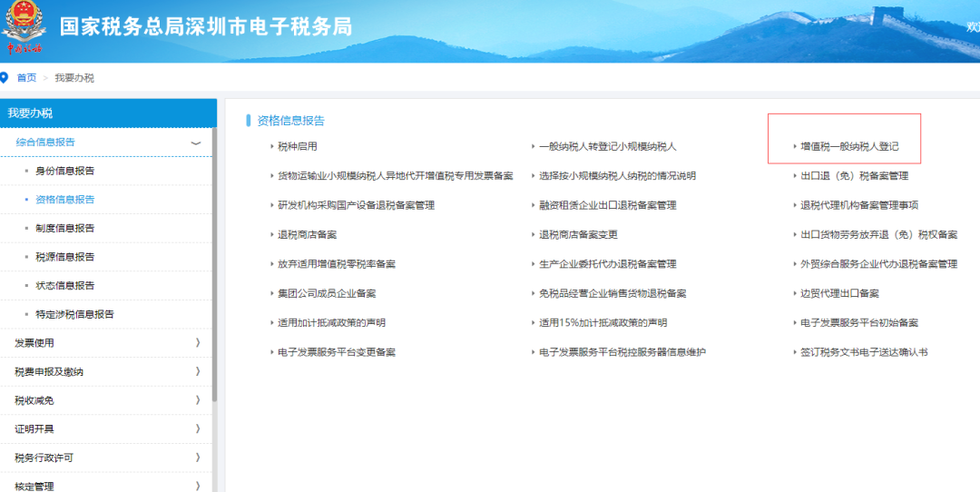Open 签订税务文书电子送达确认书 link
Image resolution: width=980 pixels, height=492 pixels.
pos(865,352)
